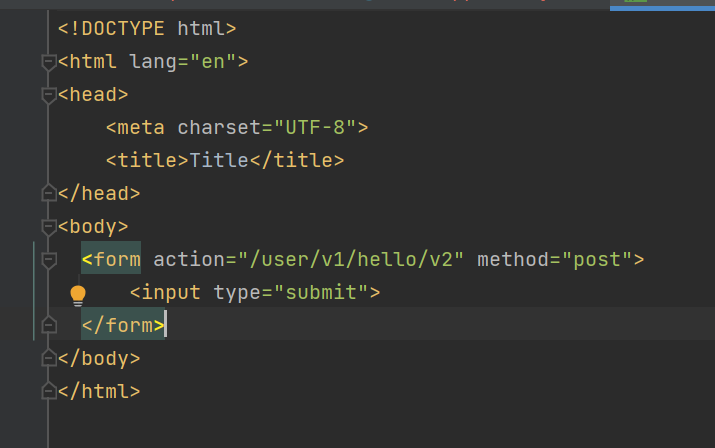Collapse the form element fold marker

point(48,260)
